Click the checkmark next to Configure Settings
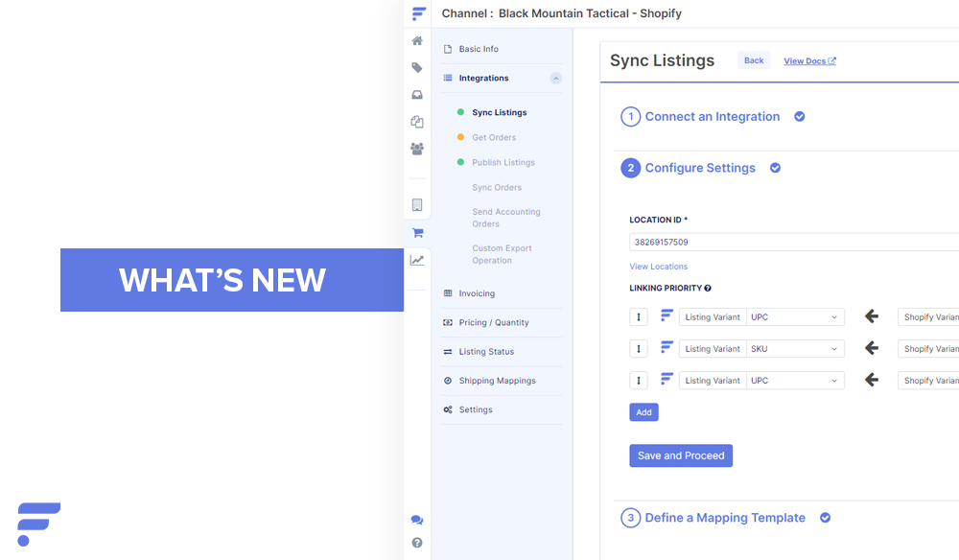This screenshot has height=560, width=959. tap(775, 168)
